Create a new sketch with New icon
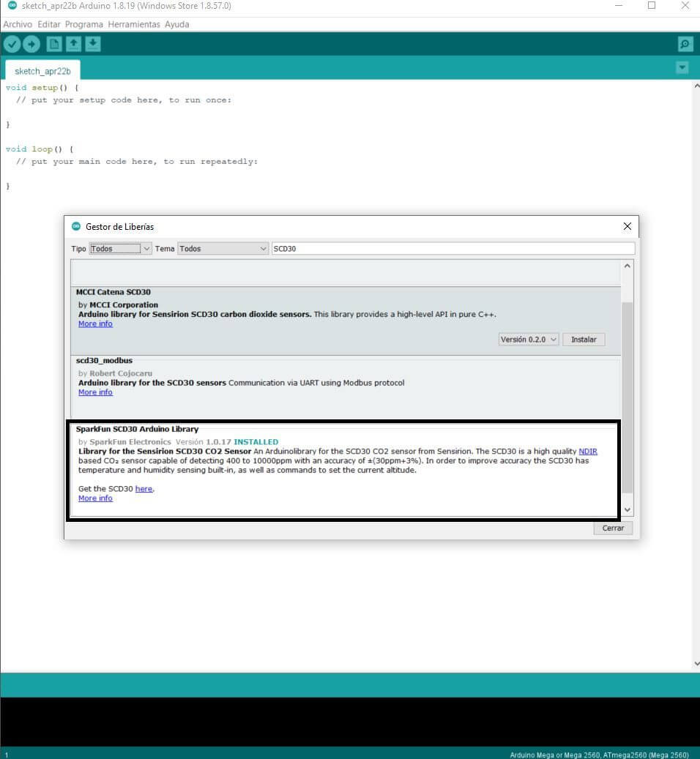The image size is (700, 759). coord(54,45)
